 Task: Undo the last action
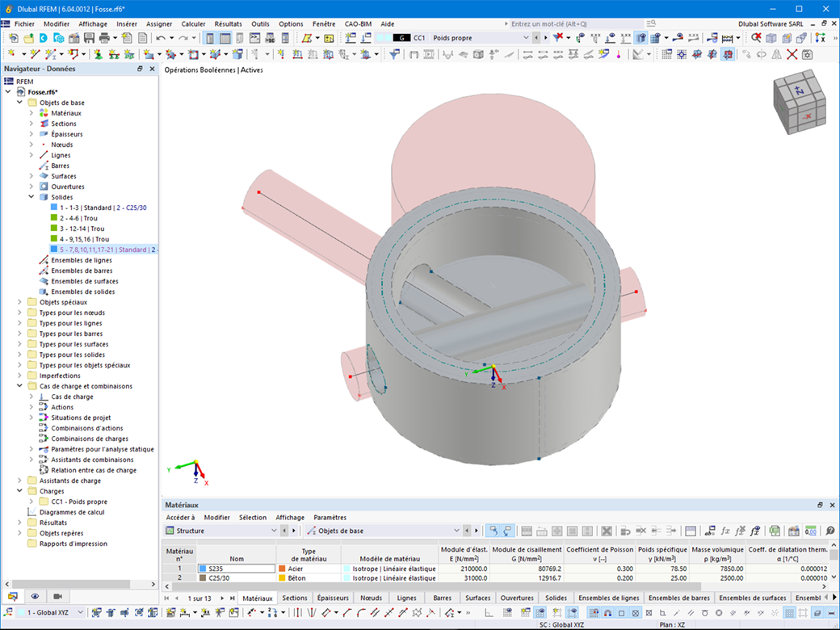(161, 38)
